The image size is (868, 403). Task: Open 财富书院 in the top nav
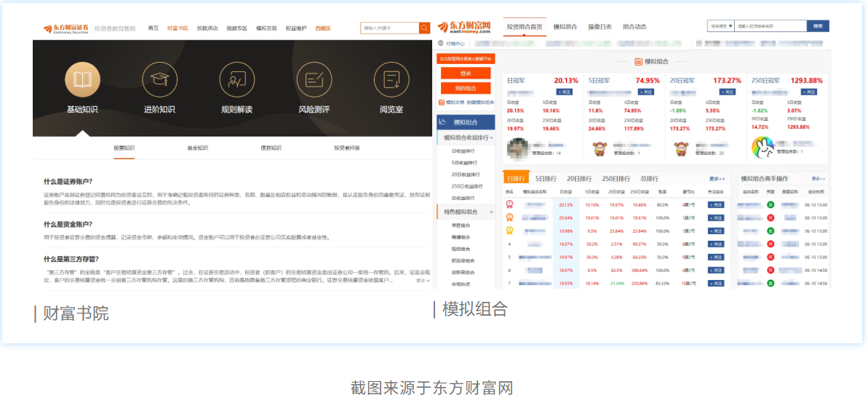click(177, 28)
